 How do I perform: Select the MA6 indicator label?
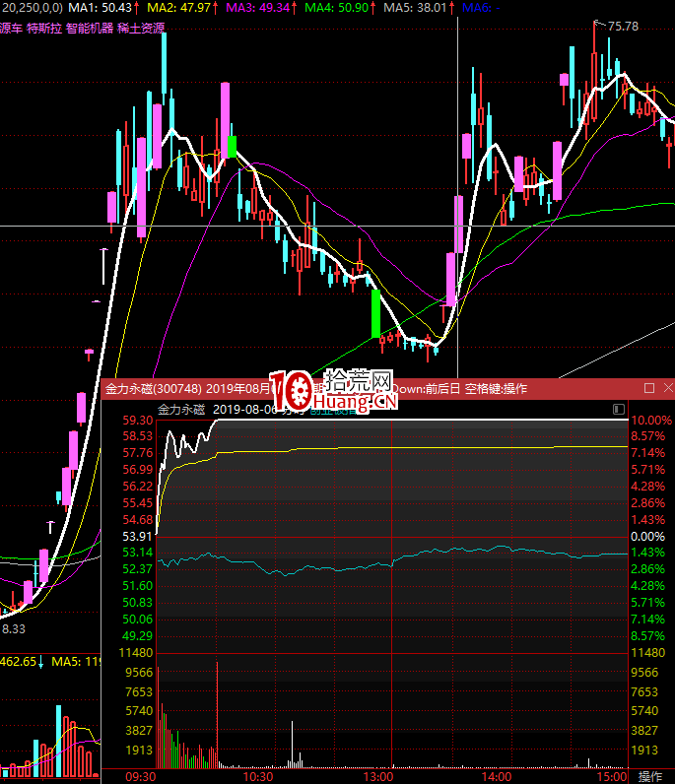click(481, 8)
